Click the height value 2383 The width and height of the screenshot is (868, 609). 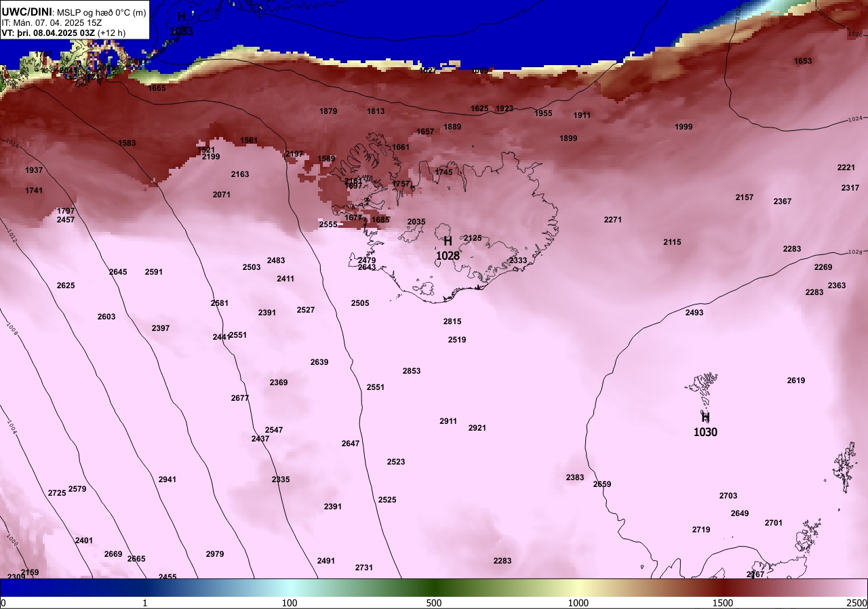point(575,477)
